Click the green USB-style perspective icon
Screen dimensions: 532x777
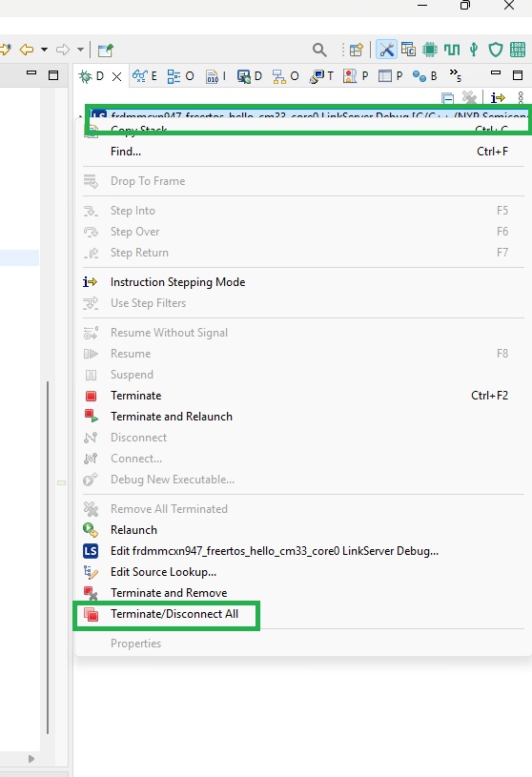pyautogui.click(x=474, y=50)
